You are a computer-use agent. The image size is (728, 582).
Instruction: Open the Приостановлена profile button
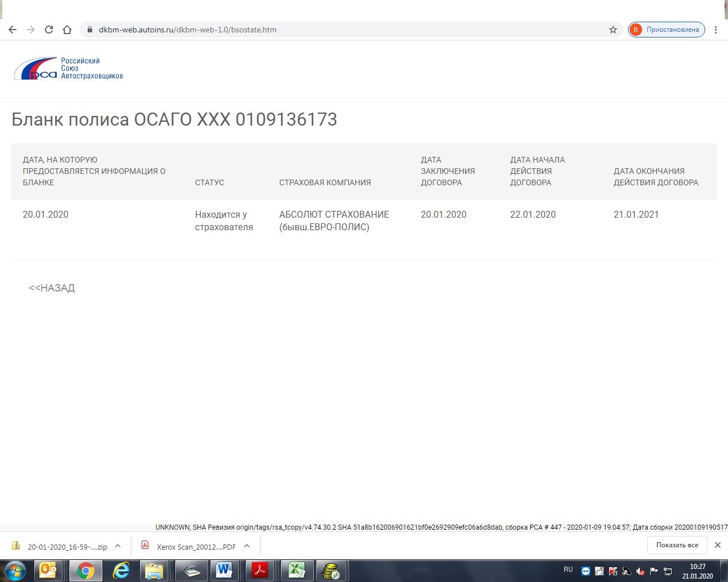667,30
